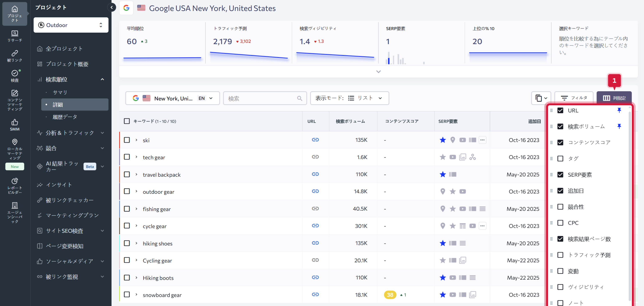644x306 pixels.
Task: Open the copy options dropdown
Action: (541, 98)
